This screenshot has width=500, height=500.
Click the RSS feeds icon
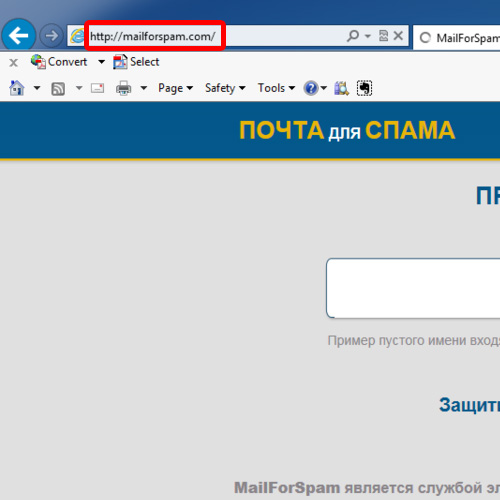tap(58, 89)
